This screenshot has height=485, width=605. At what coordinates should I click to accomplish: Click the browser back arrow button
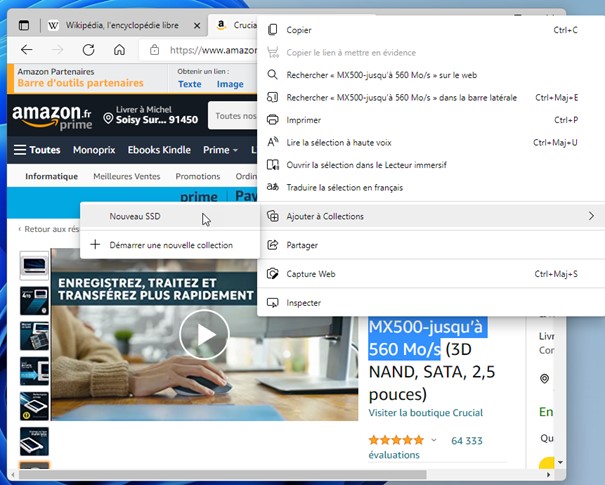pyautogui.click(x=27, y=50)
